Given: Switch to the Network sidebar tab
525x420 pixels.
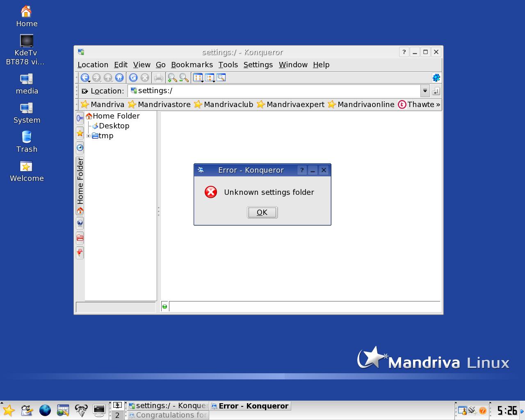Looking at the screenshot, I should coord(80,224).
